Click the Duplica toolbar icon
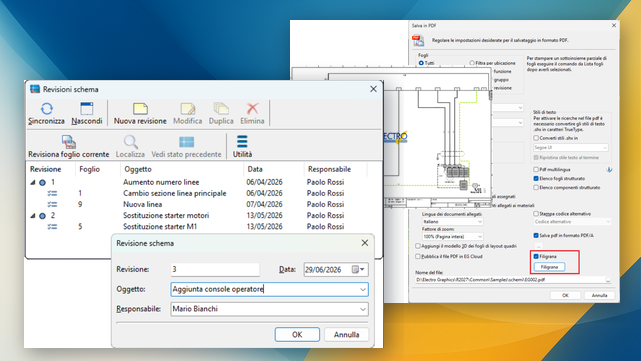 click(x=221, y=109)
